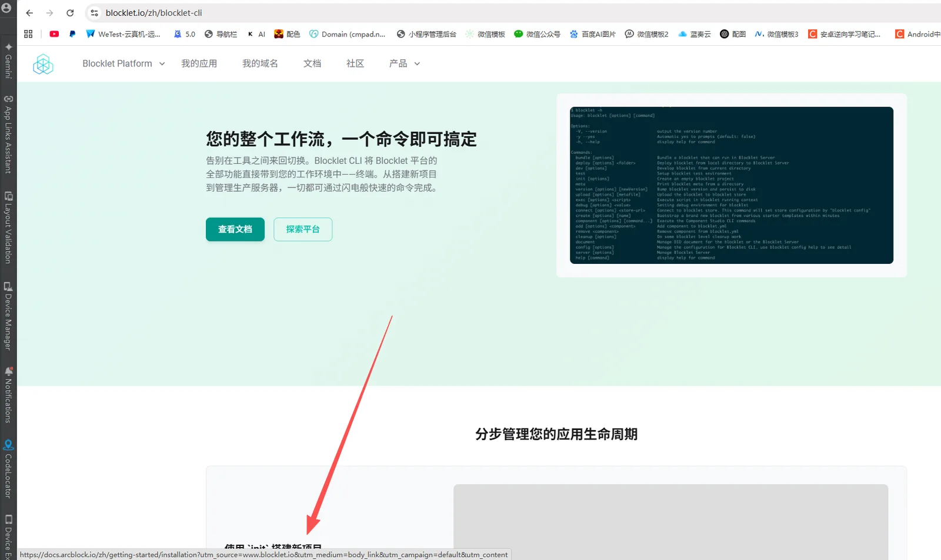Open the 小程序管理后台 bookmark
This screenshot has width=941, height=560.
[426, 34]
